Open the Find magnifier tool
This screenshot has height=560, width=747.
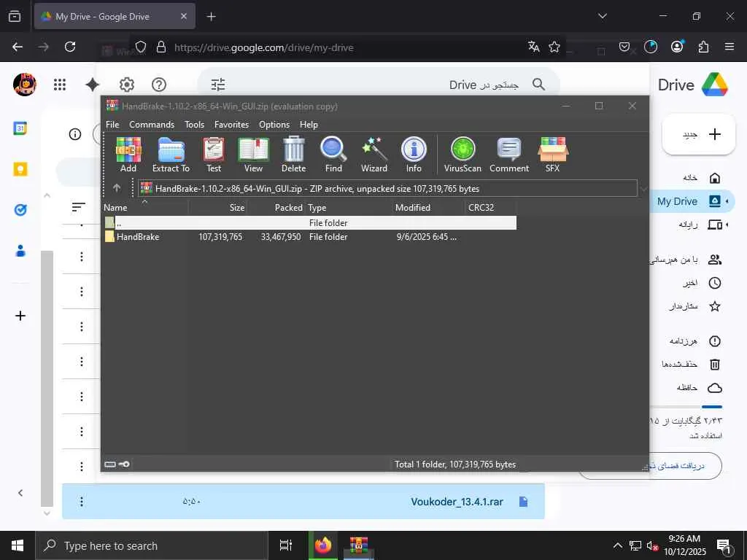tap(333, 155)
